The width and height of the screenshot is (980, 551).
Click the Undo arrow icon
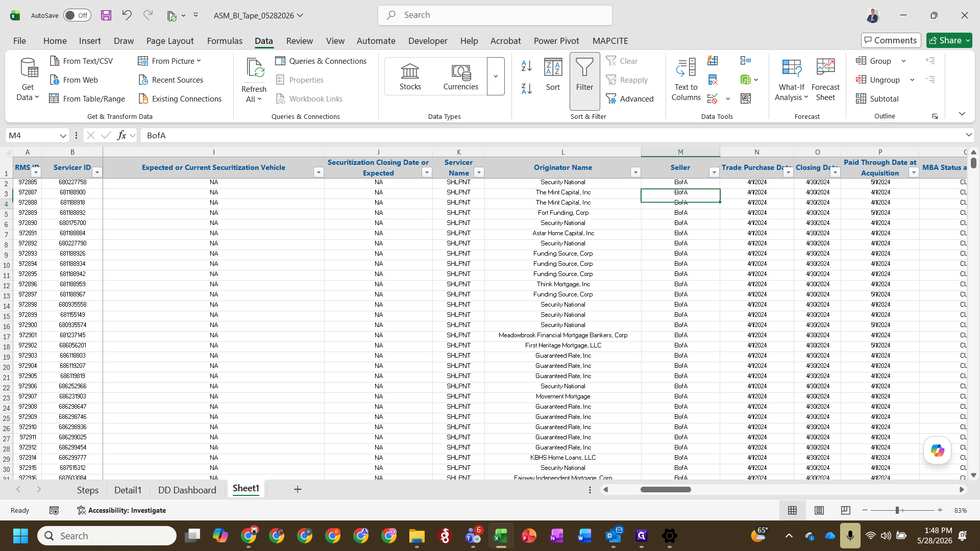coord(127,15)
